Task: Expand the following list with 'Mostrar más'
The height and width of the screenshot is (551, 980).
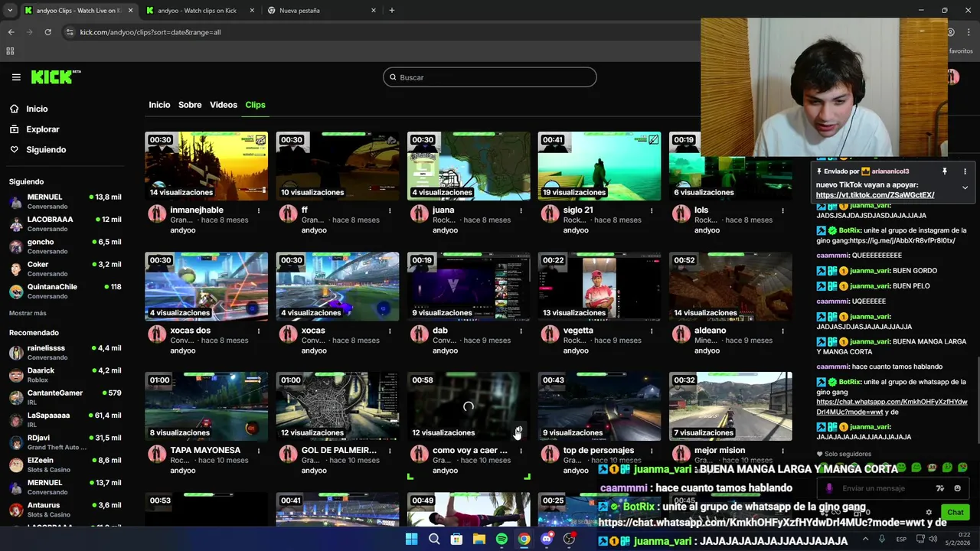Action: click(28, 313)
